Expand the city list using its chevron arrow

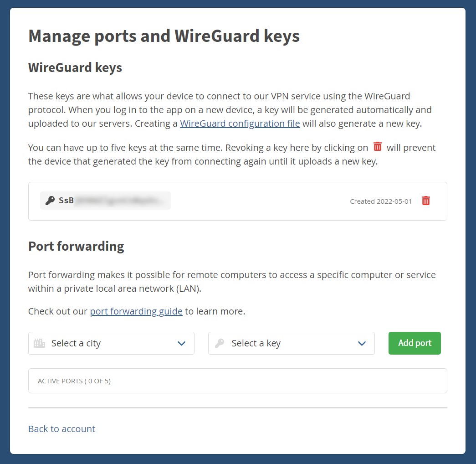point(182,343)
